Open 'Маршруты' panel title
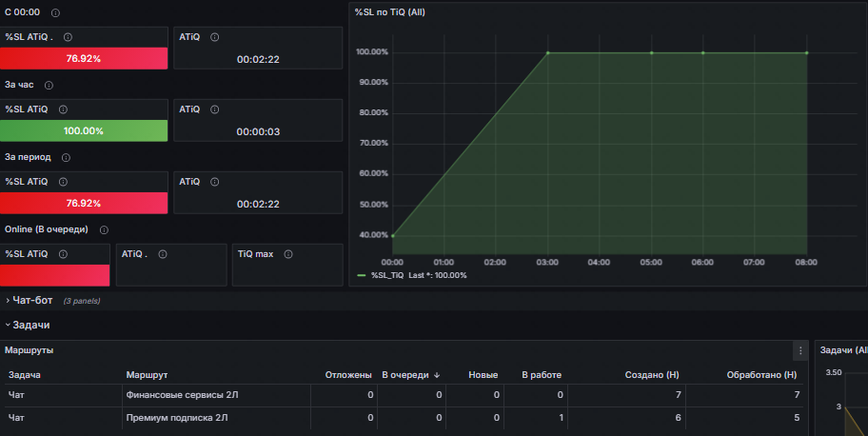 pos(29,350)
